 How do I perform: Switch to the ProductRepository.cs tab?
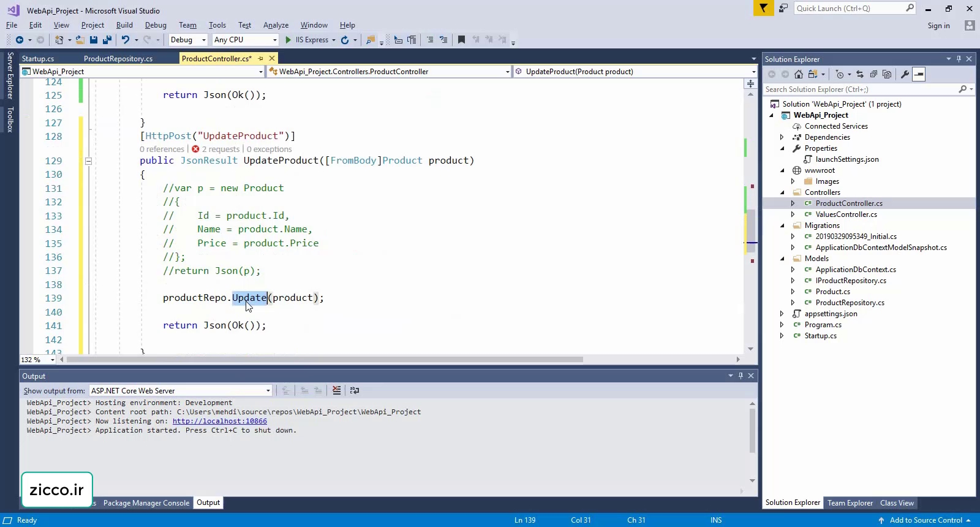pos(118,59)
